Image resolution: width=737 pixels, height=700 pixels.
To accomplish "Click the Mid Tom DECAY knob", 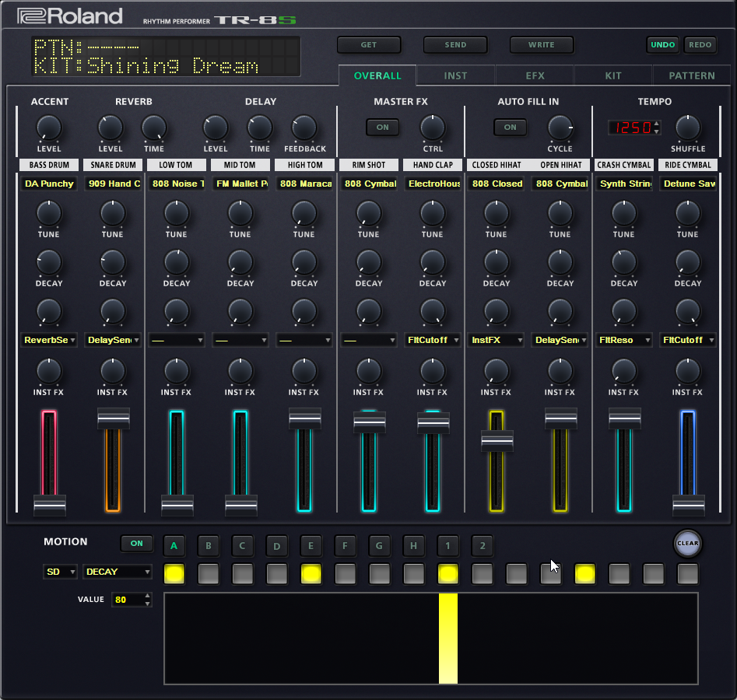I will click(240, 263).
